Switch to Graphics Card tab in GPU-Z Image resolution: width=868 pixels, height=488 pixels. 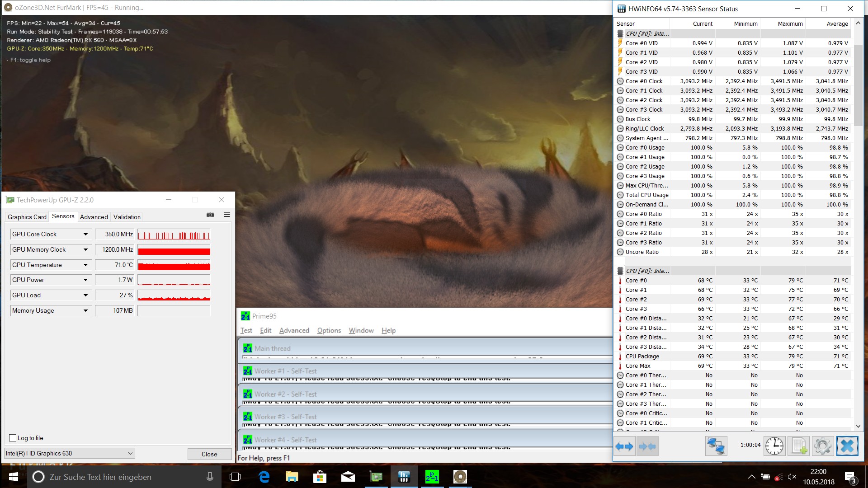(x=27, y=217)
